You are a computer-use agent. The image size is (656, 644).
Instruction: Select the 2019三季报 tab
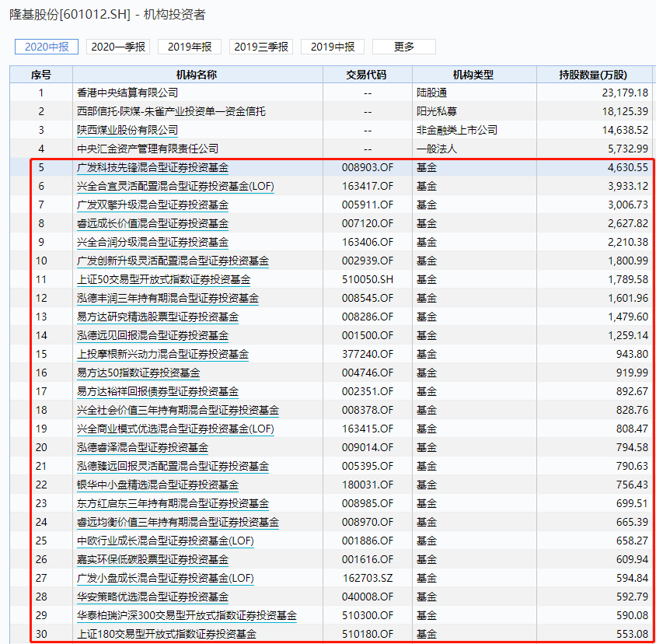(x=262, y=47)
